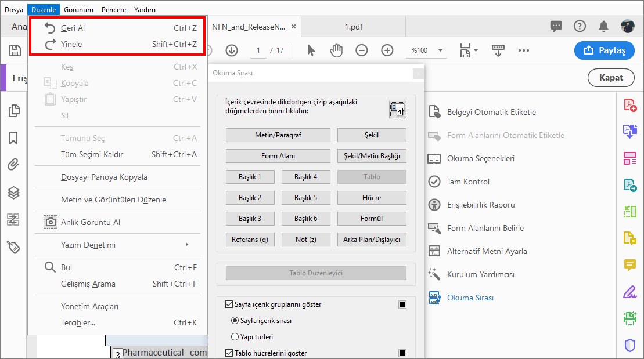Activate the Selection arrow tool
Viewport: 644px width, 359px height.
[x=311, y=50]
